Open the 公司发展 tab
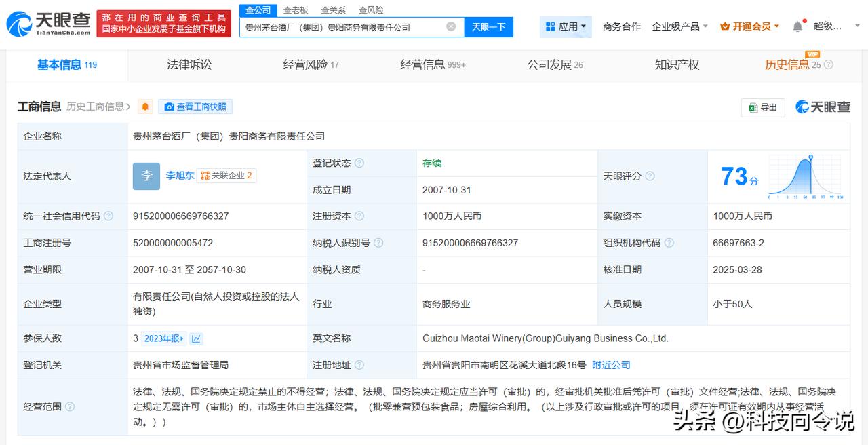 coord(555,64)
